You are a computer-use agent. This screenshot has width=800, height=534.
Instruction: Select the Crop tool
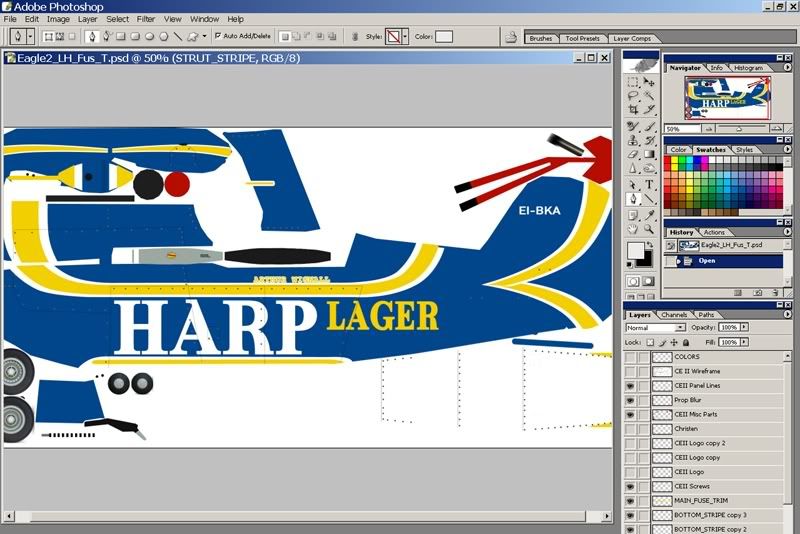(x=633, y=110)
